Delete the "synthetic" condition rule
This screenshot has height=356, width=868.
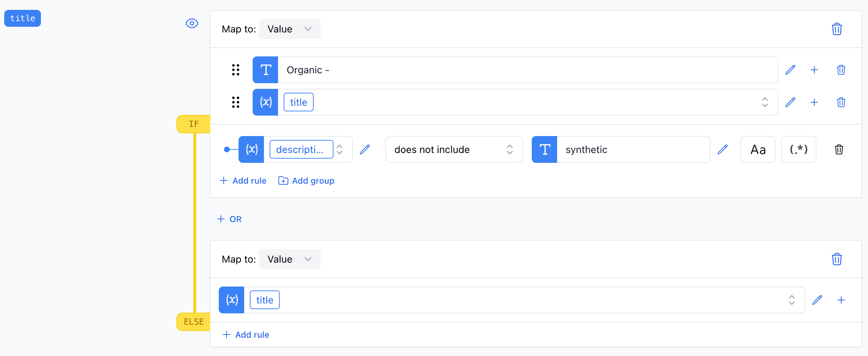[x=839, y=149]
